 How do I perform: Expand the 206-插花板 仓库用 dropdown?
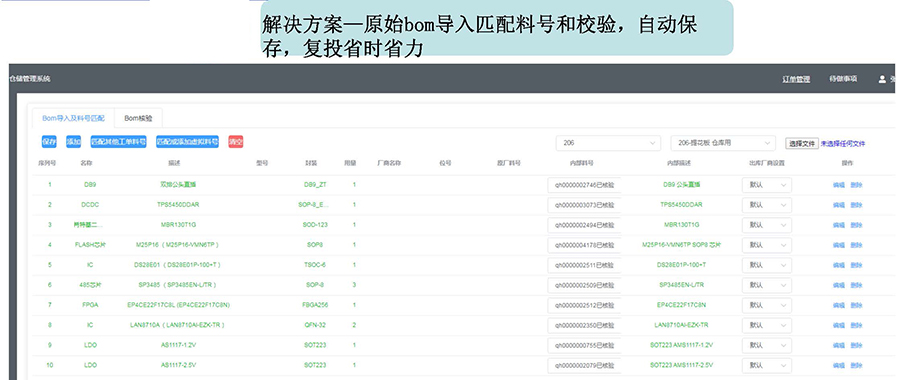click(x=723, y=143)
